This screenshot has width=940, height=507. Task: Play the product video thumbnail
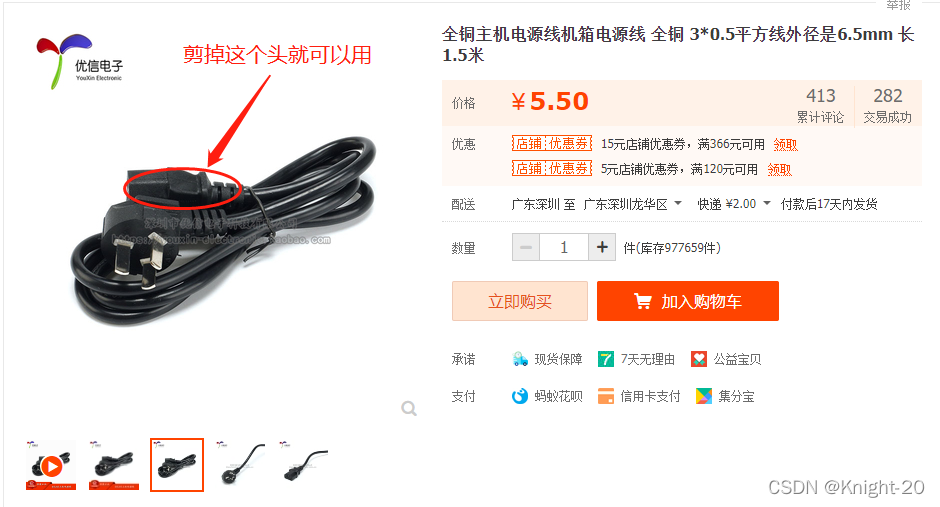(51, 466)
